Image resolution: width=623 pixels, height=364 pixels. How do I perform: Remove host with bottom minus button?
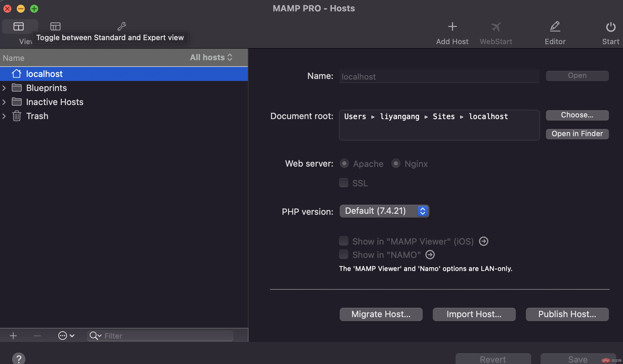pos(37,336)
